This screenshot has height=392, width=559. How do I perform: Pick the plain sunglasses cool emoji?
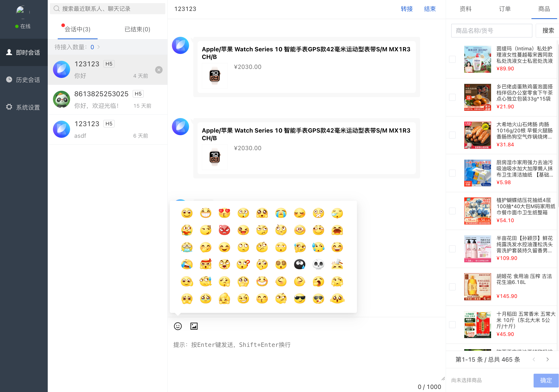[x=299, y=299]
